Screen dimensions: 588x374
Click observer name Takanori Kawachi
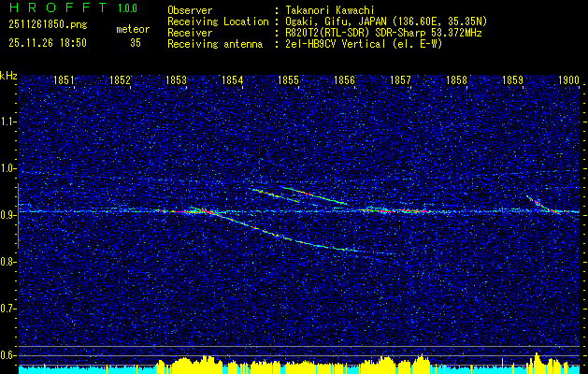[330, 10]
